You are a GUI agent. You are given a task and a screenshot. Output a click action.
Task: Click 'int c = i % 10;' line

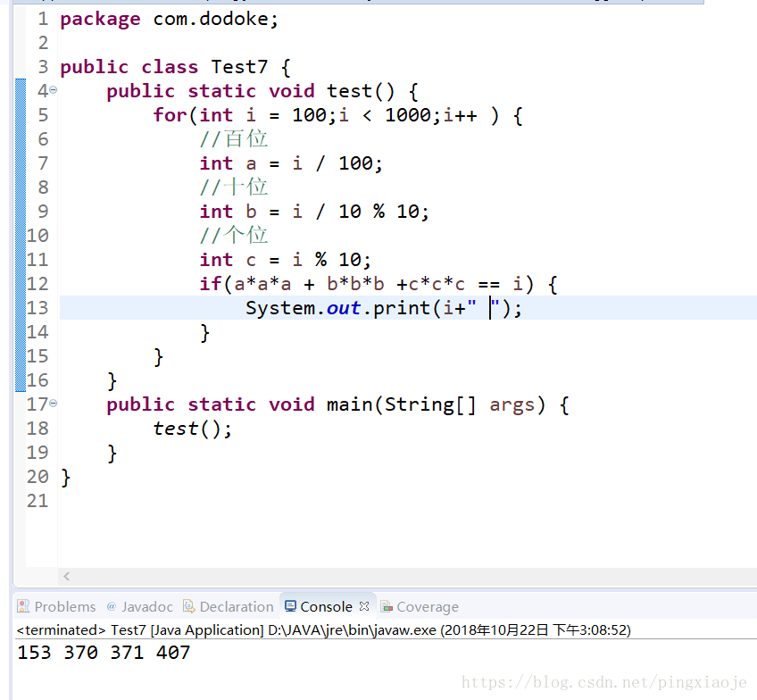pos(286,260)
